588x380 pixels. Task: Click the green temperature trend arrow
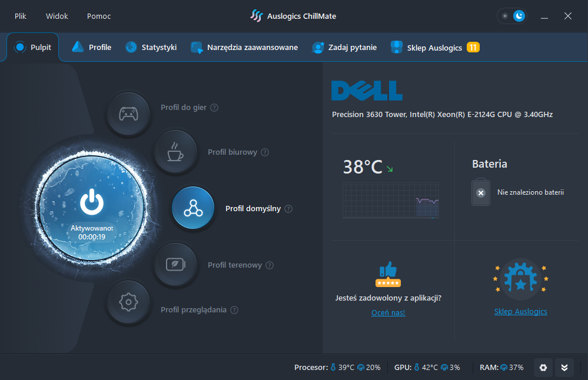(390, 169)
